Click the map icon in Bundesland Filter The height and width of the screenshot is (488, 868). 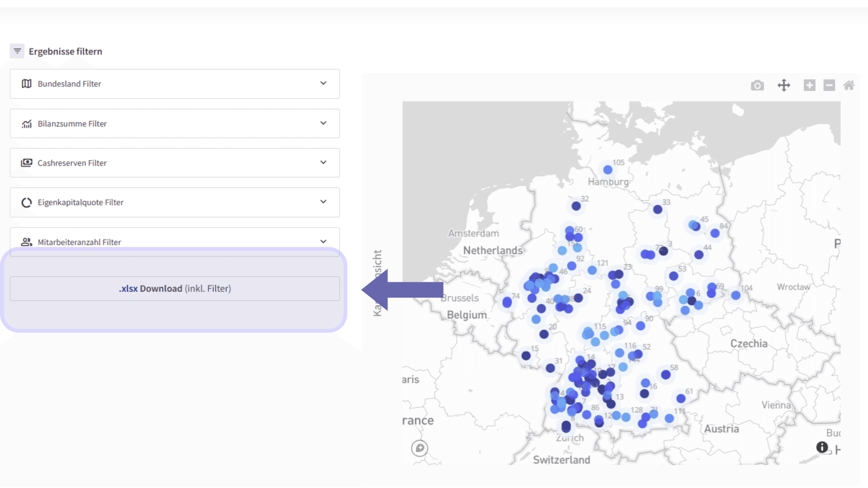(27, 84)
